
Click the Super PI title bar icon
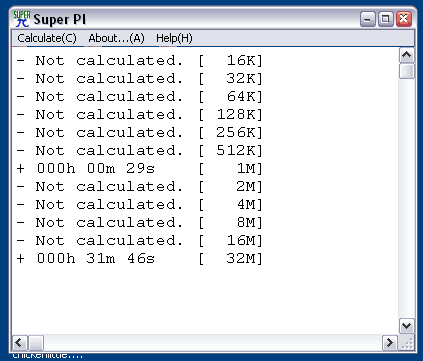click(22, 19)
